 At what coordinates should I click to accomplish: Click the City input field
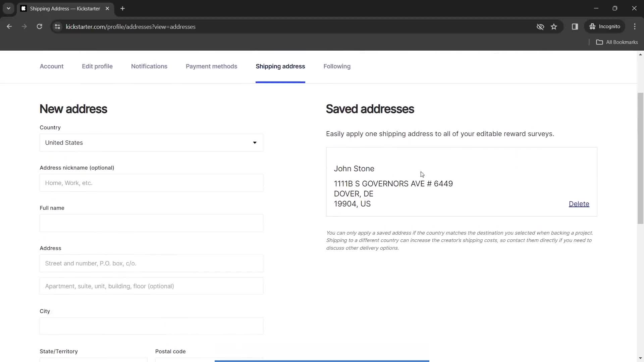pyautogui.click(x=152, y=326)
